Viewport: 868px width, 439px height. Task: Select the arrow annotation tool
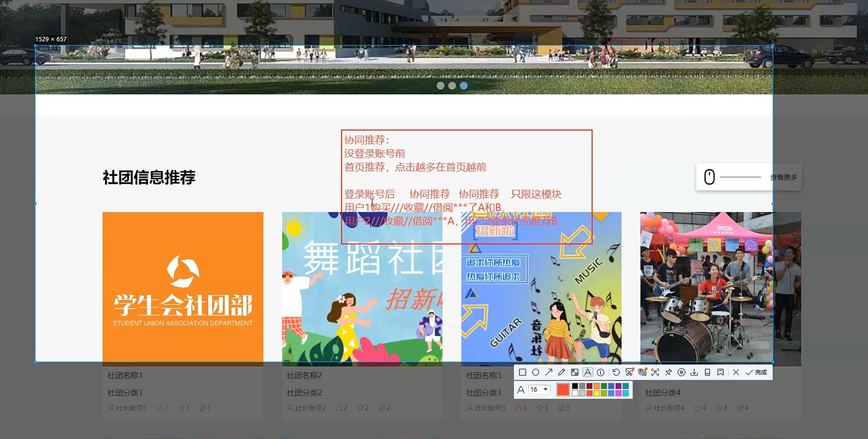[549, 372]
